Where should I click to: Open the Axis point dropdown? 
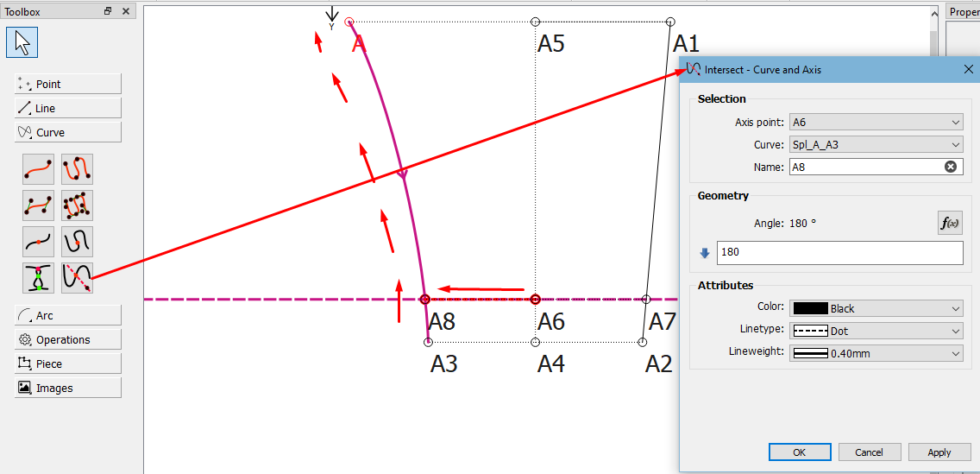876,122
